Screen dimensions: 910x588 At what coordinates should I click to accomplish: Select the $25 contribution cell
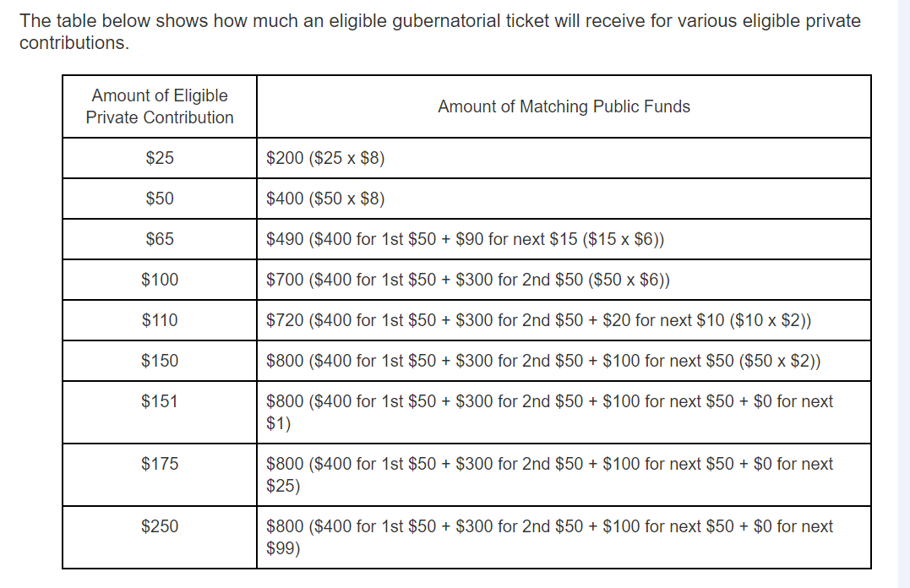160,158
